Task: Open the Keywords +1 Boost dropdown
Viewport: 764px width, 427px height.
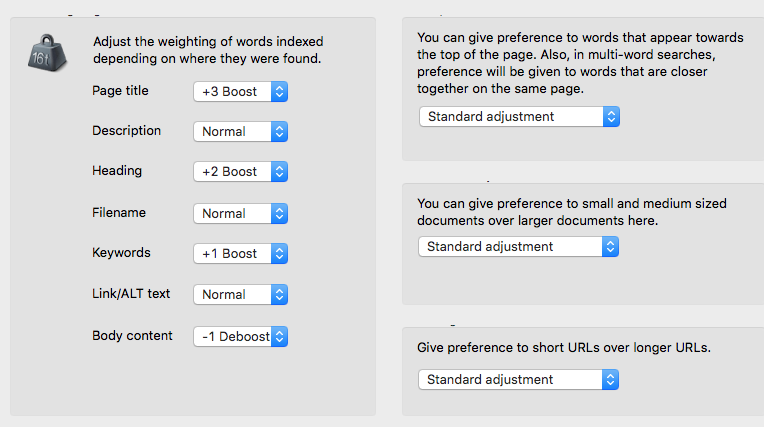Action: pyautogui.click(x=240, y=254)
